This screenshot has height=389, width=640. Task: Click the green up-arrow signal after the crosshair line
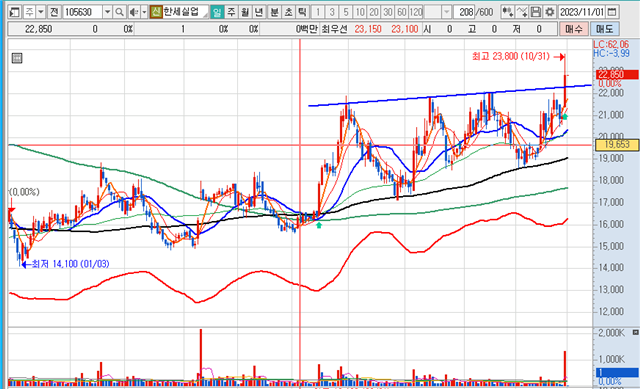[319, 225]
